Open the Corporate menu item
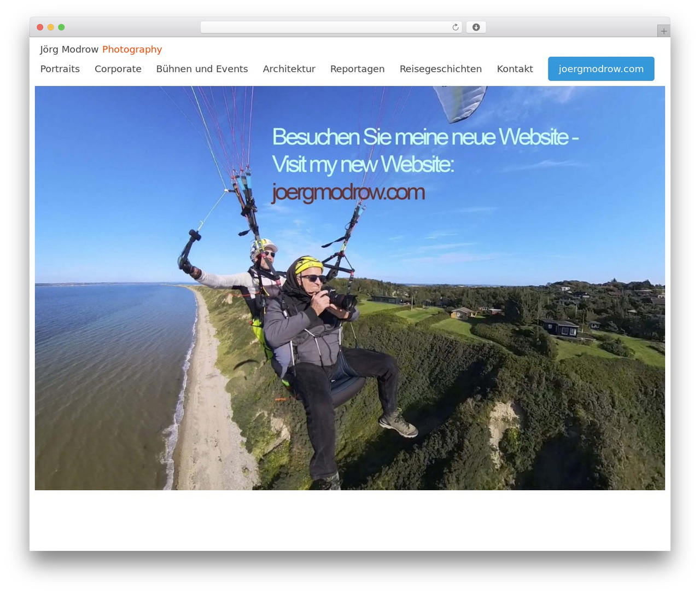This screenshot has width=700, height=593. pos(118,69)
